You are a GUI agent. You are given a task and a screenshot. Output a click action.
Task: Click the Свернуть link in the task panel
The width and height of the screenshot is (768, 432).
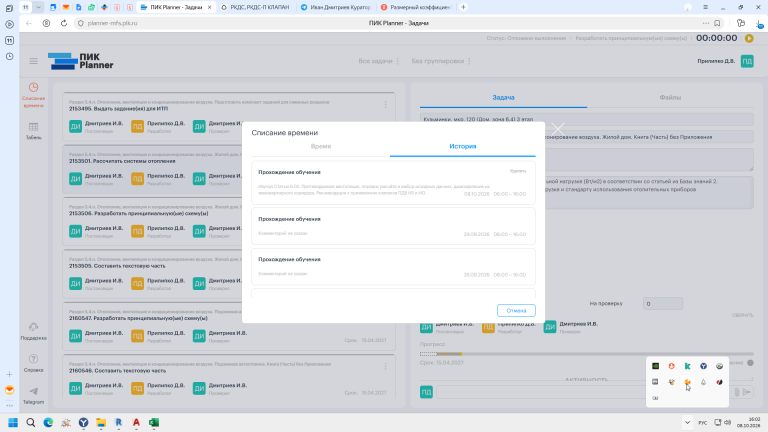[x=743, y=315]
